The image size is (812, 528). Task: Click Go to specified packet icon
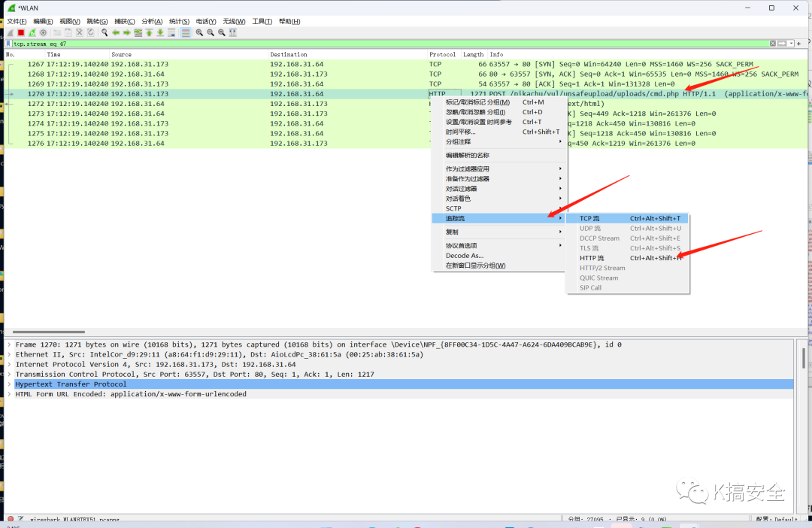[138, 32]
